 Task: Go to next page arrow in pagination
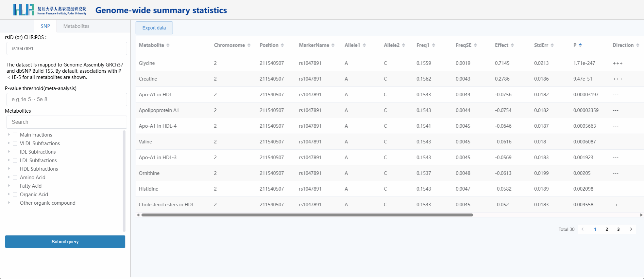tap(631, 229)
